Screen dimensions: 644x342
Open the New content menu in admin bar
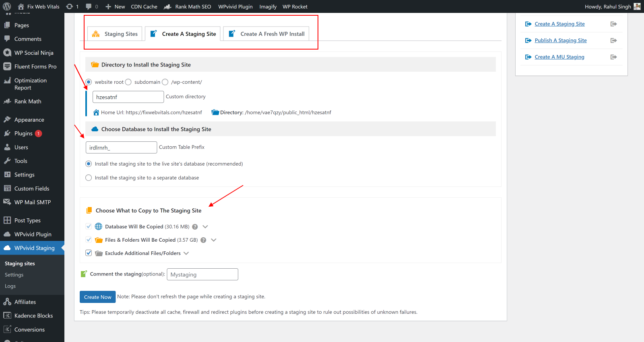coord(115,6)
